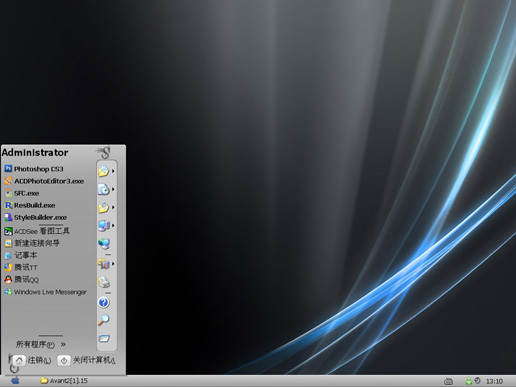Viewport: 516px width, 387px height.
Task: Open Search magnifying glass icon
Action: pos(104,320)
